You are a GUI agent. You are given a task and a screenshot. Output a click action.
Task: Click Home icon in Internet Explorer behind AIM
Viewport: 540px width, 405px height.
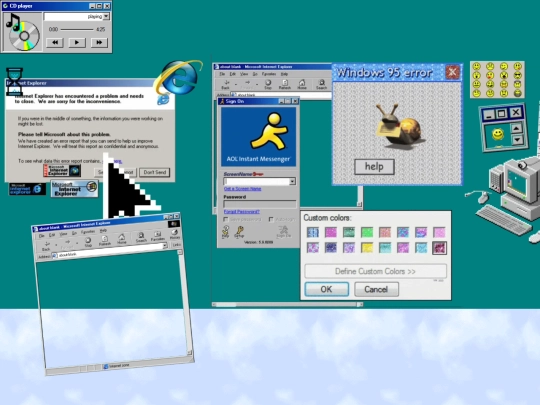pyautogui.click(x=302, y=84)
